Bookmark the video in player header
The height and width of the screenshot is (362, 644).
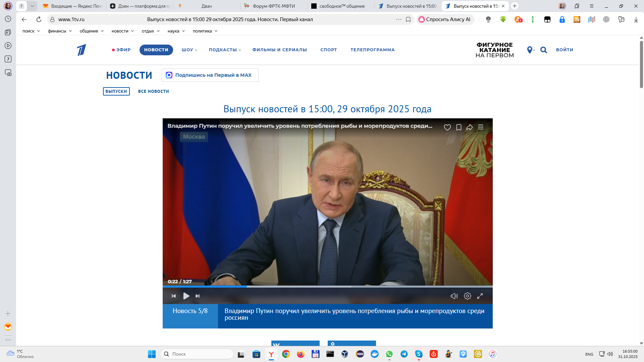[x=459, y=127]
